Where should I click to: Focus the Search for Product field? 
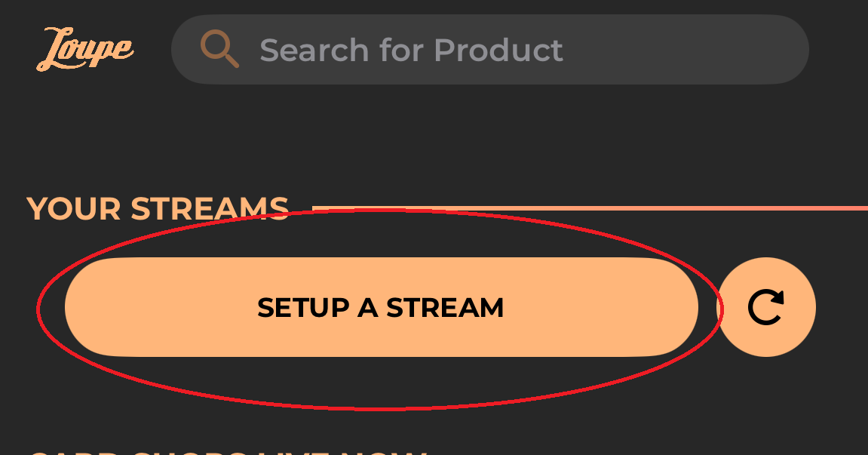point(490,50)
